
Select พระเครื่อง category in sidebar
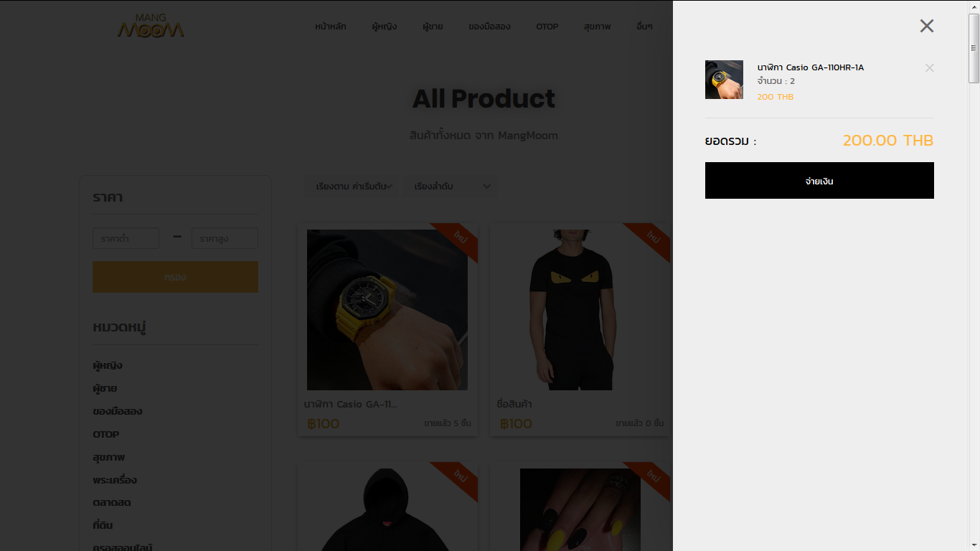[x=115, y=480]
